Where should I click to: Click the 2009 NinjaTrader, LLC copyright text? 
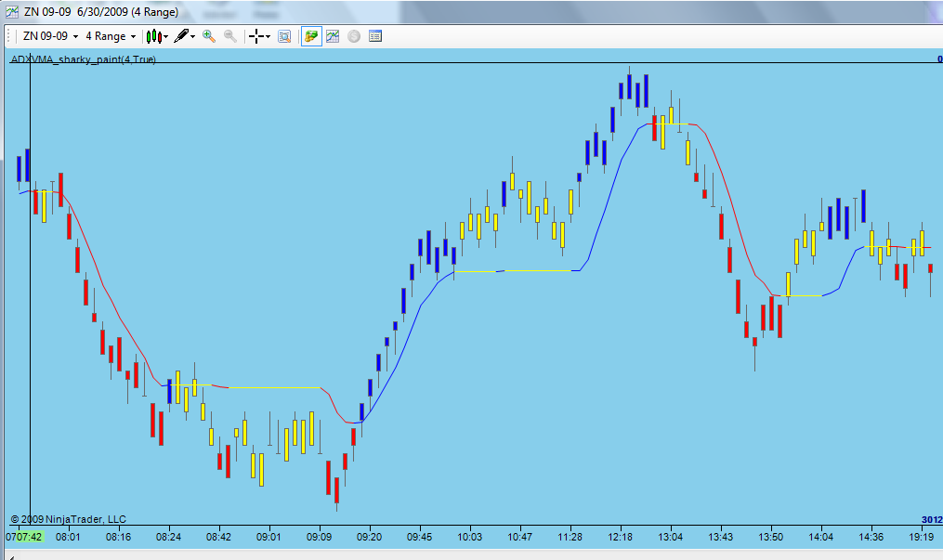(x=69, y=519)
